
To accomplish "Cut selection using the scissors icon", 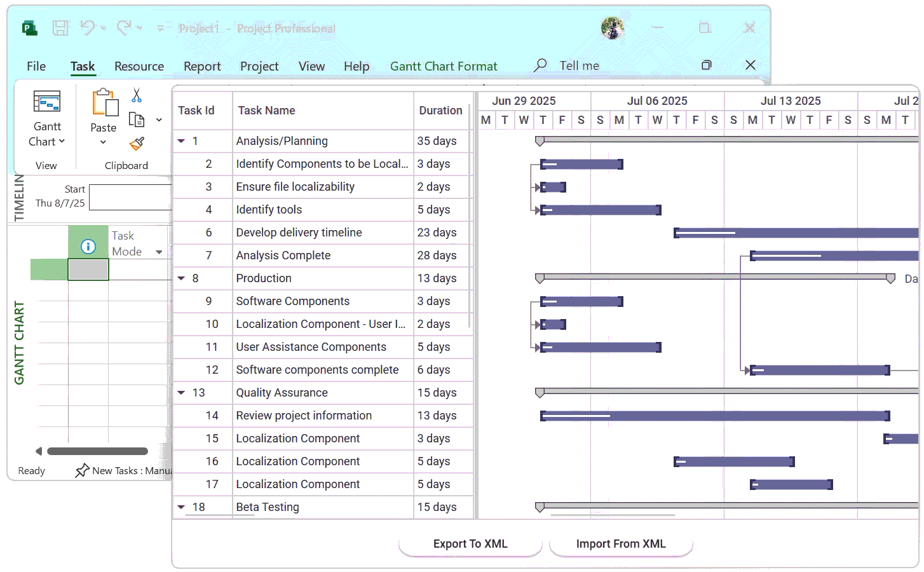I will pos(135,94).
